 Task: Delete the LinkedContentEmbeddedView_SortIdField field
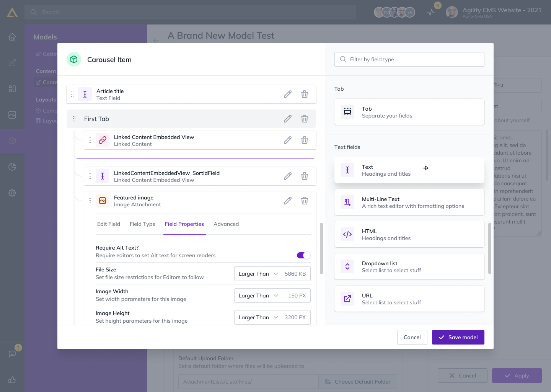coord(305,176)
